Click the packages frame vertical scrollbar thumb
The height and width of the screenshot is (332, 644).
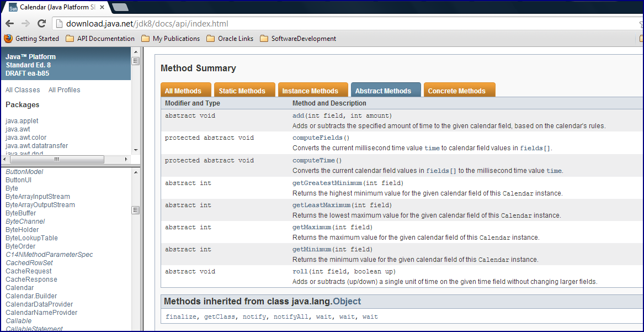tap(136, 61)
